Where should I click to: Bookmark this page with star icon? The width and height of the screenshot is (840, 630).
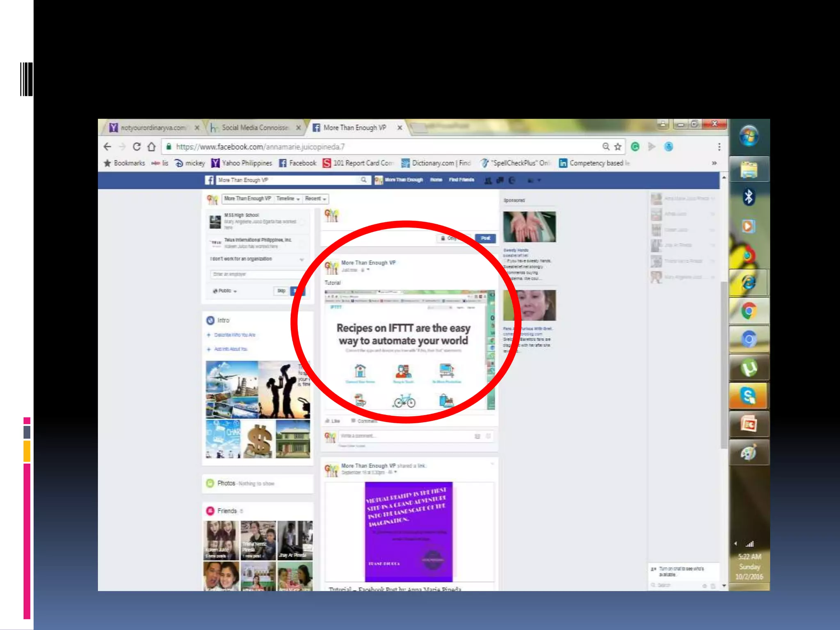click(618, 146)
